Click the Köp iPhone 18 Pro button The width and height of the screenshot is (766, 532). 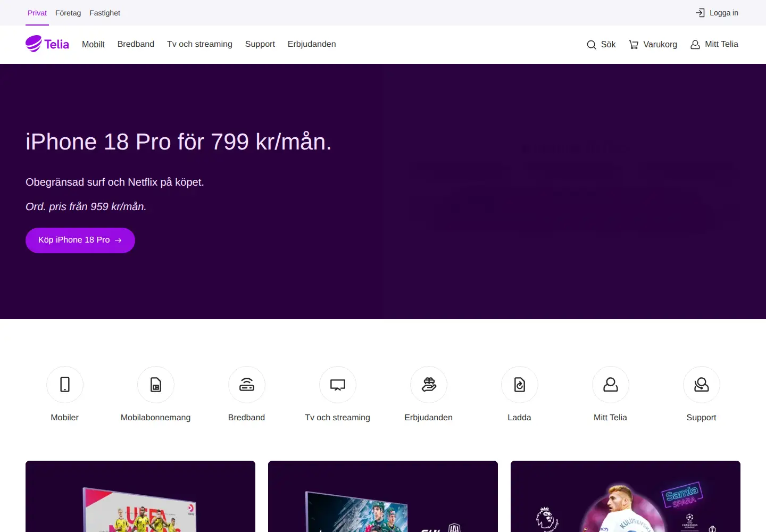pos(80,240)
